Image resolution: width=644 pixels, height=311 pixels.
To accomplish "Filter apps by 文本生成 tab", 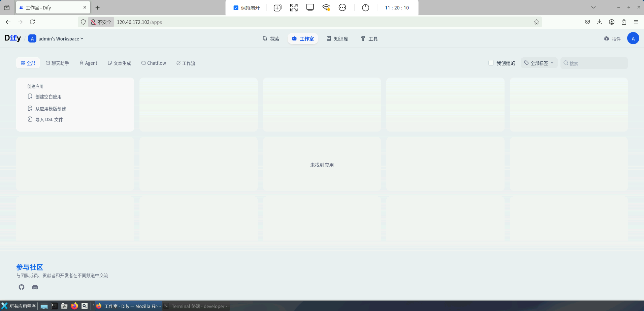I will click(x=119, y=63).
